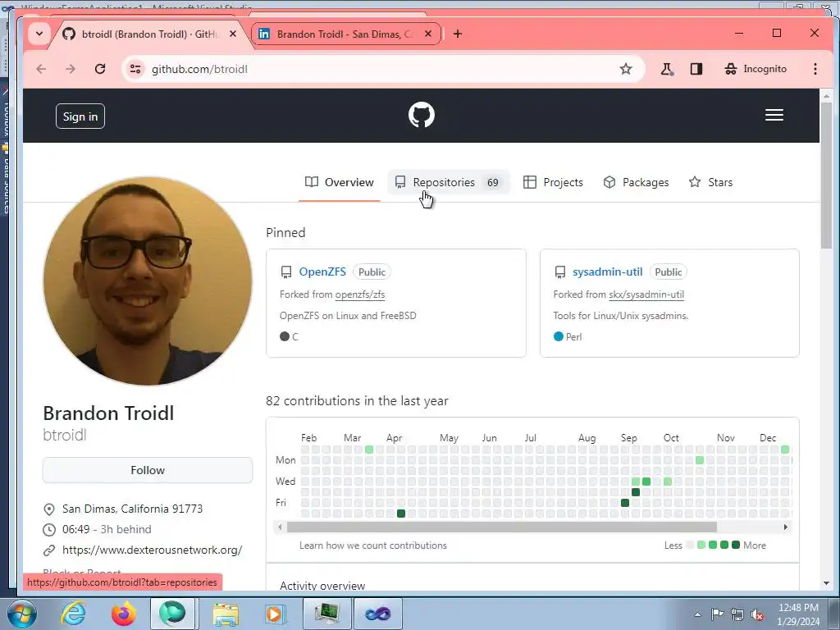Click the browser Forward arrow
The width and height of the screenshot is (840, 630).
[71, 69]
